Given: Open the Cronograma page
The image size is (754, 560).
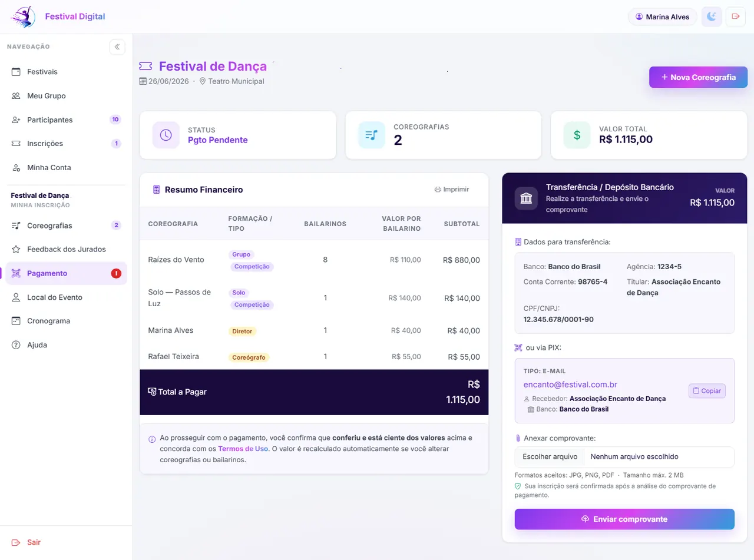Looking at the screenshot, I should 66,321.
